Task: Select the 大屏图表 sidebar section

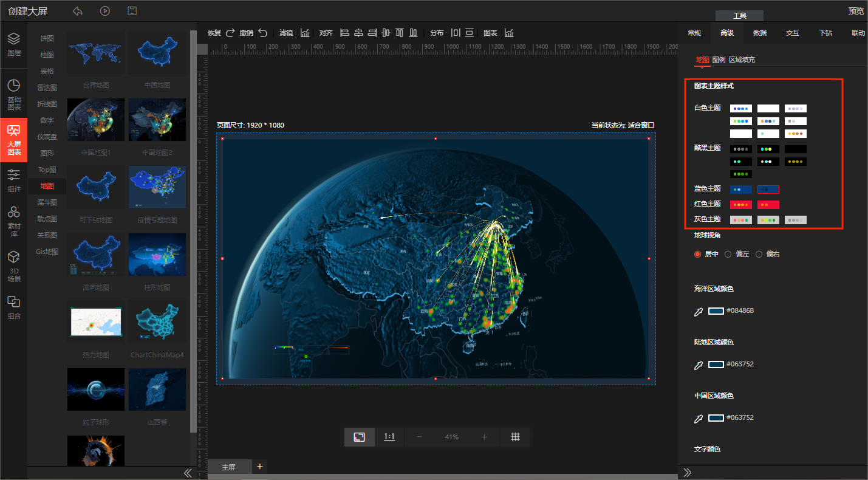Action: pyautogui.click(x=13, y=140)
